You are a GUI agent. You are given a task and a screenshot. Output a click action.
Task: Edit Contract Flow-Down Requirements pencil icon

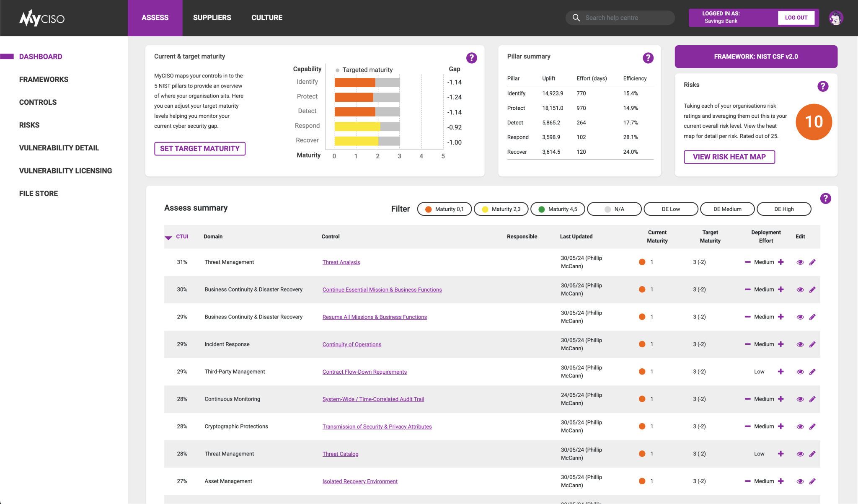point(812,372)
